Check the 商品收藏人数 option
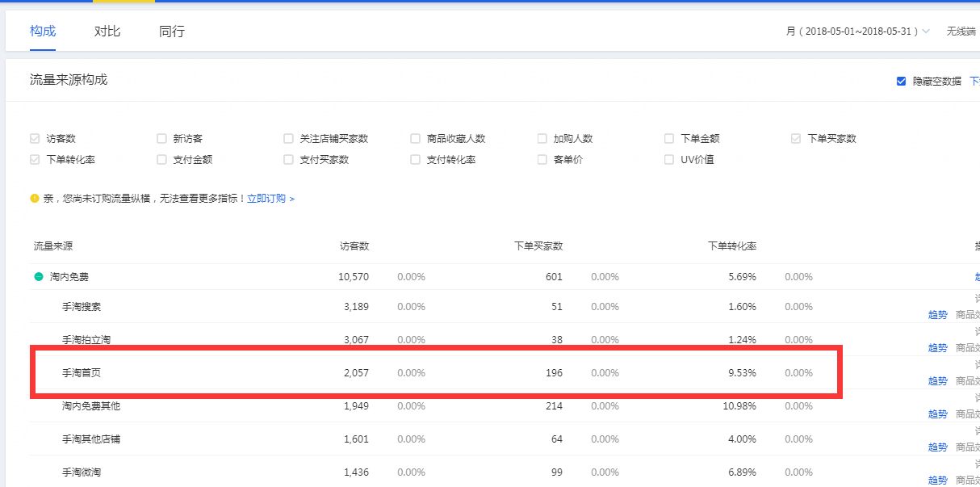This screenshot has height=487, width=980. pos(415,139)
